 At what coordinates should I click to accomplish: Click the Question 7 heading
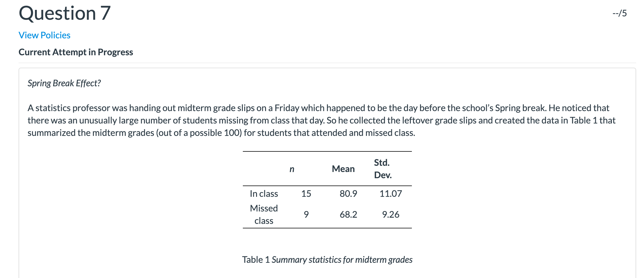(x=65, y=13)
